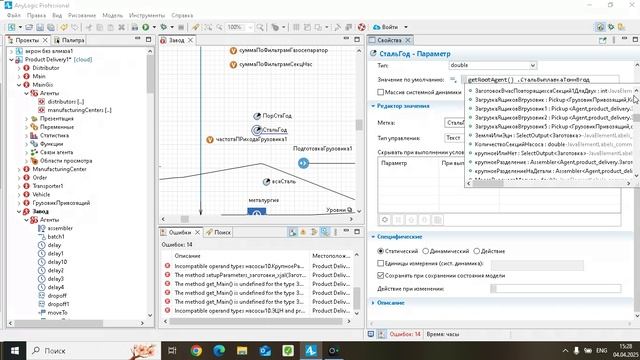640x360 pixels.
Task: Open Google Chrome from the taskbar
Action: pos(196,351)
